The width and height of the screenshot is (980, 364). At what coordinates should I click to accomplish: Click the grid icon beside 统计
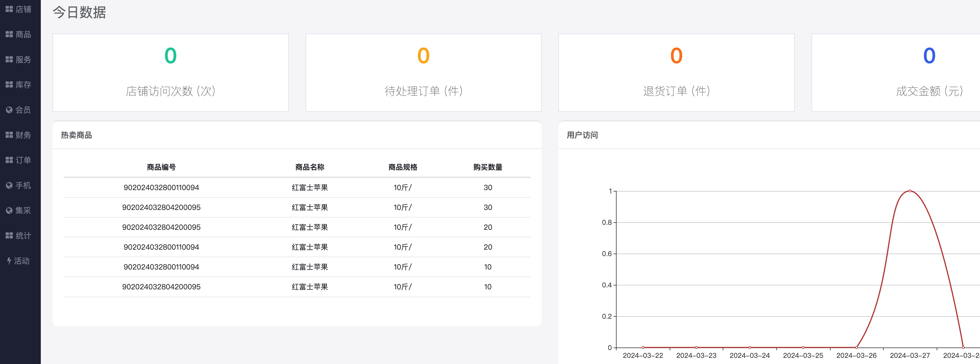click(x=9, y=236)
